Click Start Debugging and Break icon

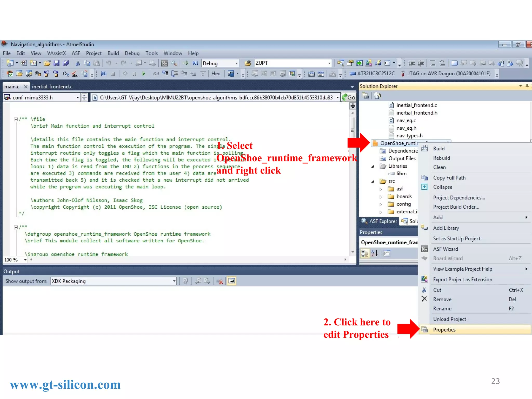[195, 63]
